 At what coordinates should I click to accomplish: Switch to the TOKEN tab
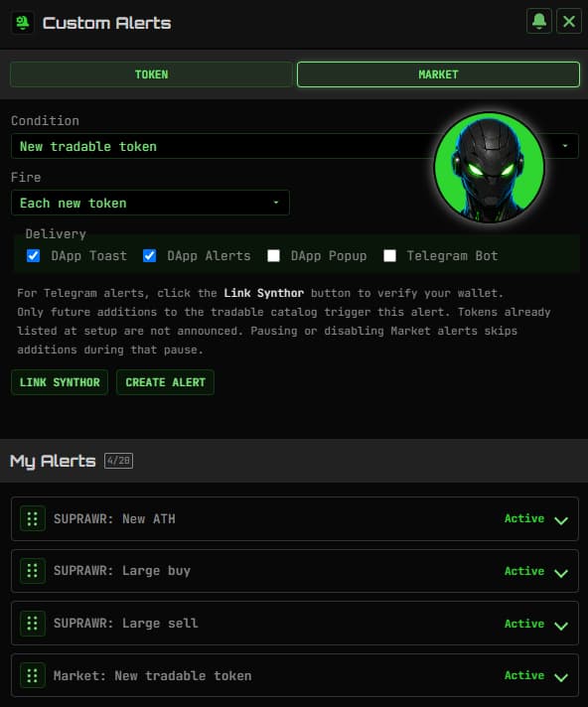[151, 74]
